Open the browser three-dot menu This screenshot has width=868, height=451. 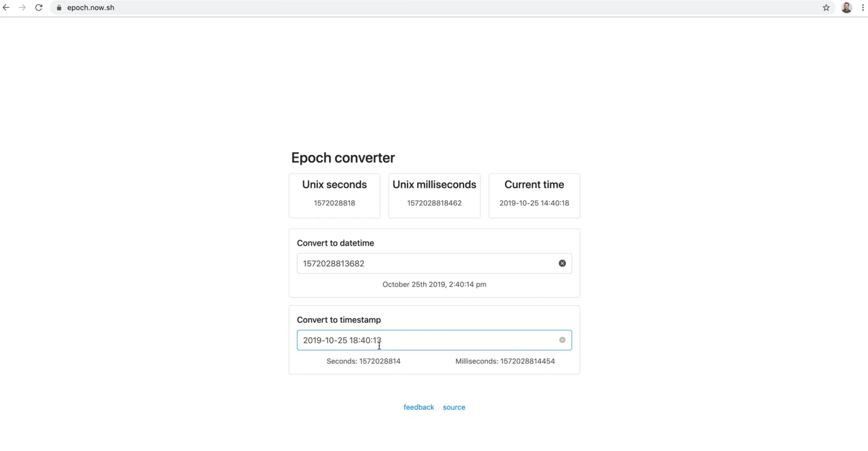pos(863,8)
